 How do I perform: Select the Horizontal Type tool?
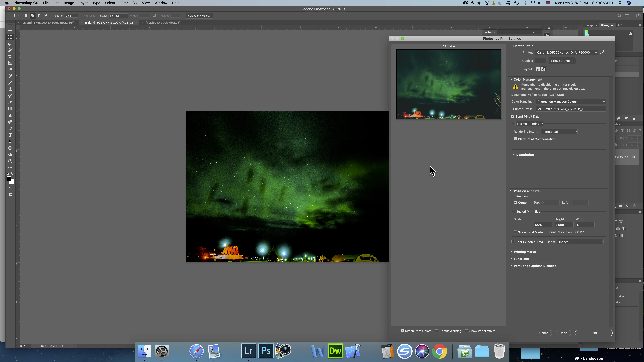(x=10, y=135)
